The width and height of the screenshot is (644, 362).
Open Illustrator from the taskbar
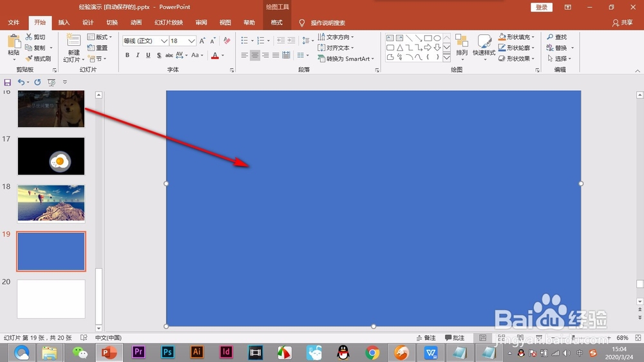click(x=196, y=352)
